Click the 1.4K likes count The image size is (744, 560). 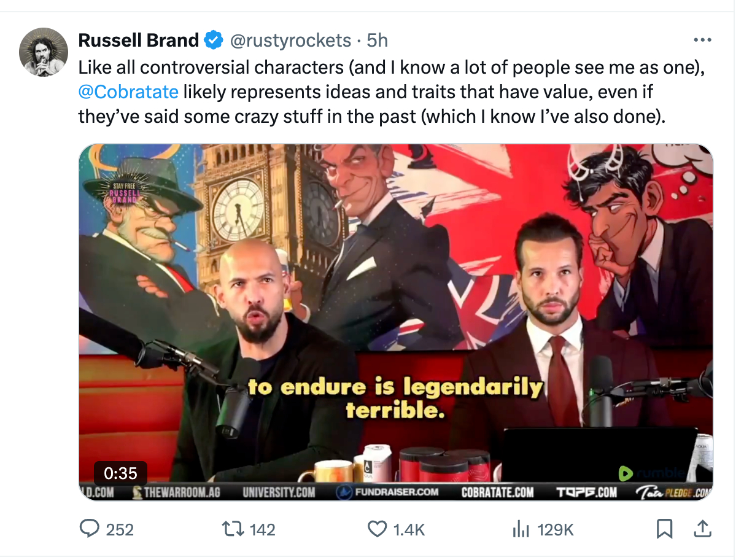(x=408, y=529)
